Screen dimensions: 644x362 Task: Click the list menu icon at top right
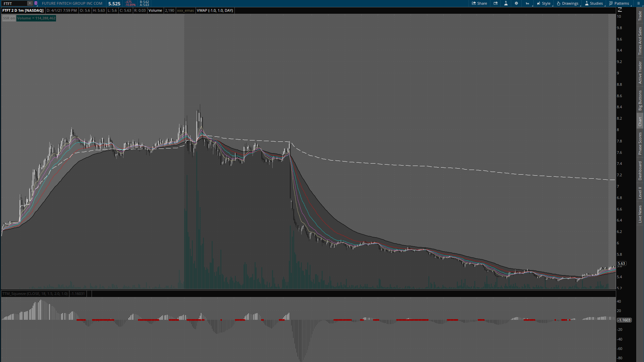pos(638,3)
